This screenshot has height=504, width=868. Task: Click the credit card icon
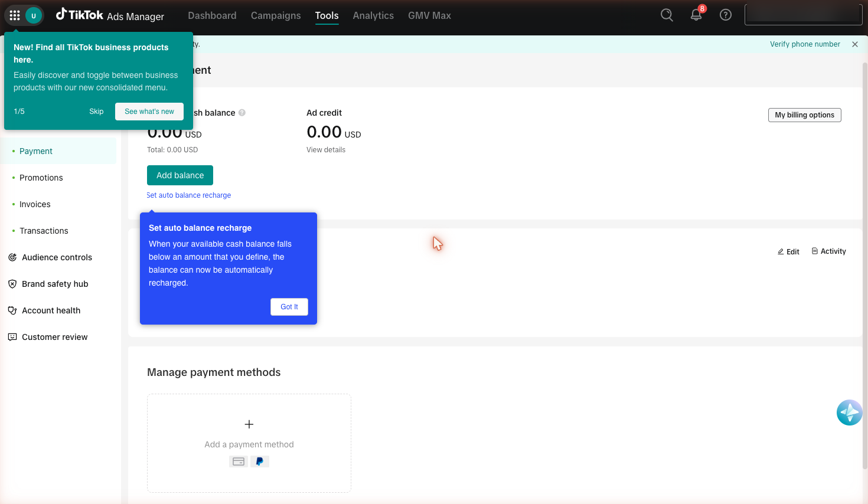coord(239,462)
